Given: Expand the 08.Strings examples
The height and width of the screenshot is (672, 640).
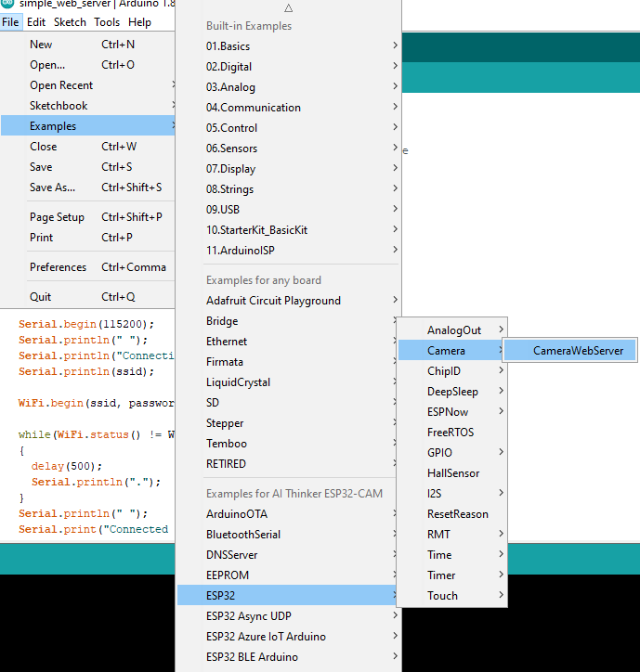Looking at the screenshot, I should click(288, 189).
